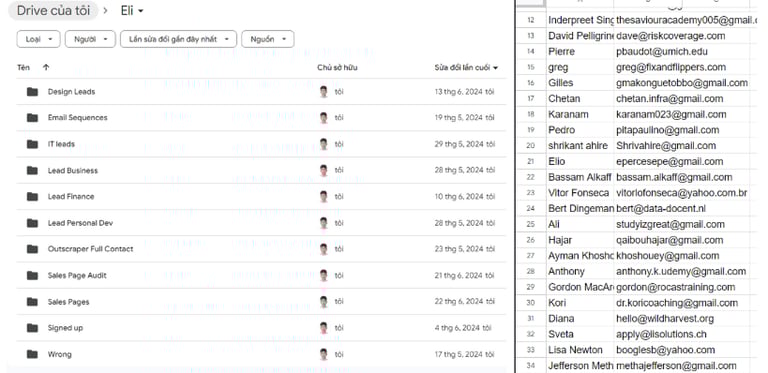The image size is (768, 373).
Task: Open the Người filter dropdown
Action: click(90, 39)
